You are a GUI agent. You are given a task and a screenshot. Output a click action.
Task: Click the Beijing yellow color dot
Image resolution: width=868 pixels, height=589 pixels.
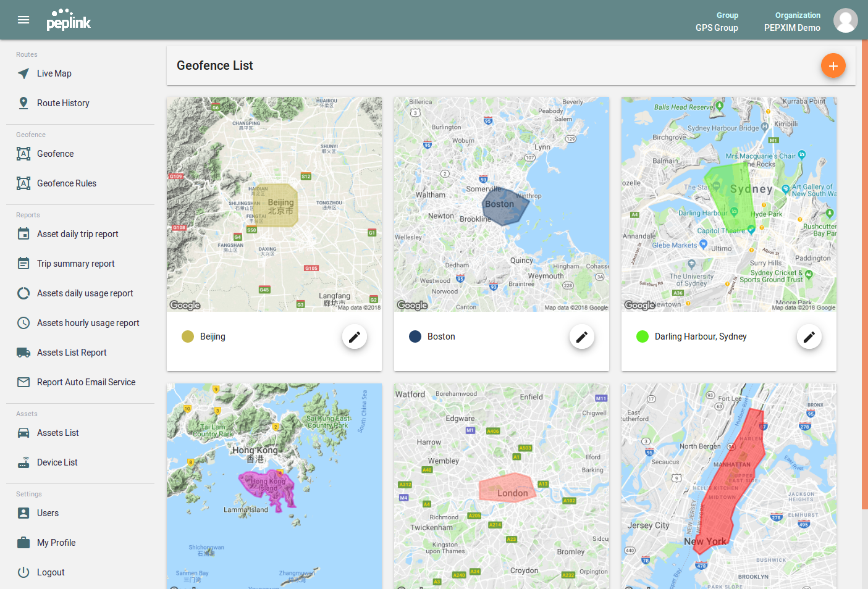coord(188,336)
